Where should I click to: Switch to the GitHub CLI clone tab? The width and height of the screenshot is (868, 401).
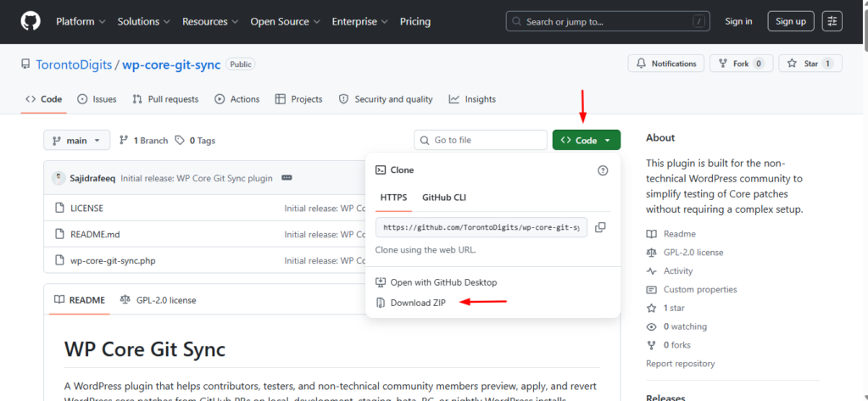point(444,198)
